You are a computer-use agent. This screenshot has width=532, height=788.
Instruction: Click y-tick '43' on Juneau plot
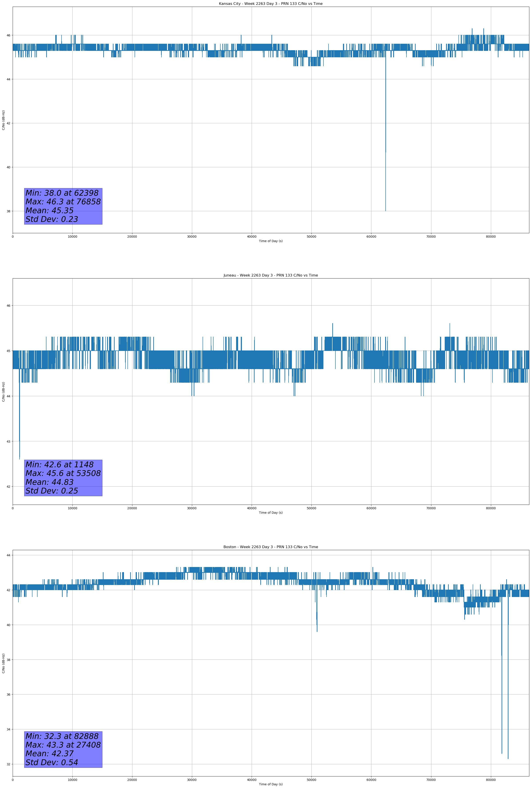[x=8, y=441]
